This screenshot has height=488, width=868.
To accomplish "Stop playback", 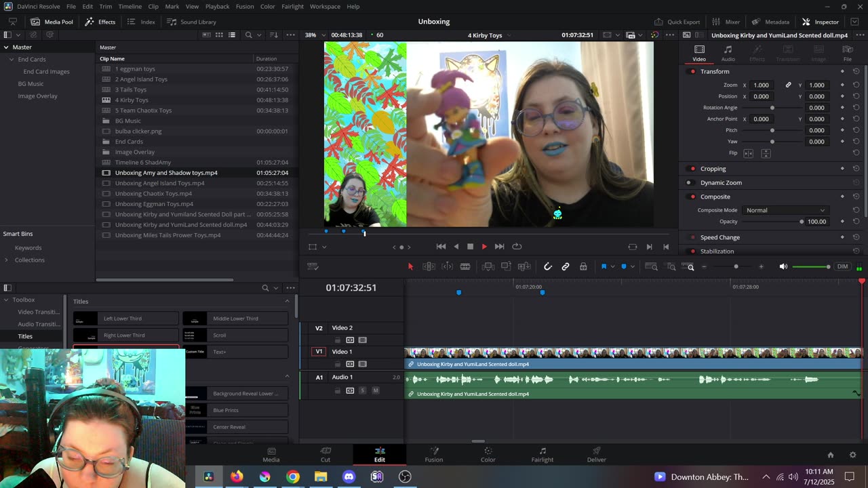I will tap(470, 247).
